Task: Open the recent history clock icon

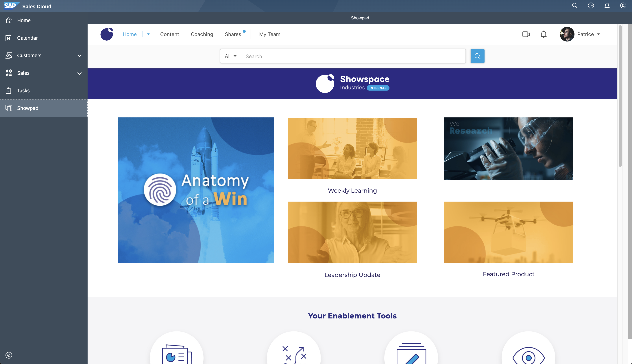Action: 591,5
